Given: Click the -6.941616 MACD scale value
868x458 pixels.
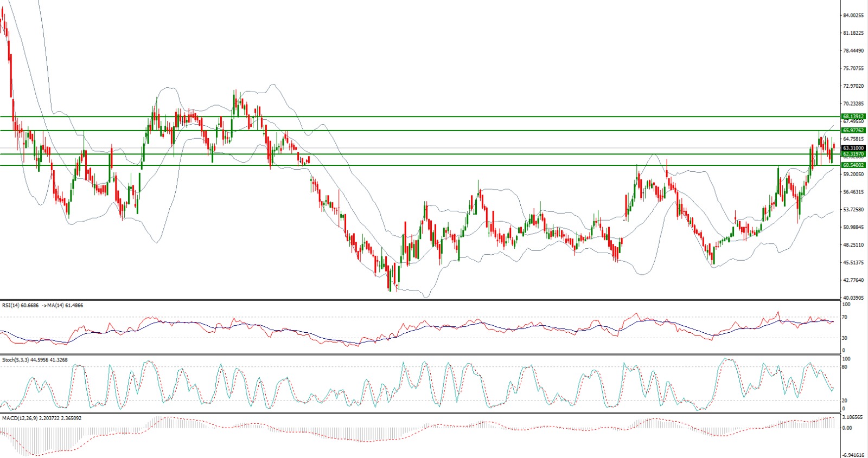Looking at the screenshot, I should tap(852, 455).
